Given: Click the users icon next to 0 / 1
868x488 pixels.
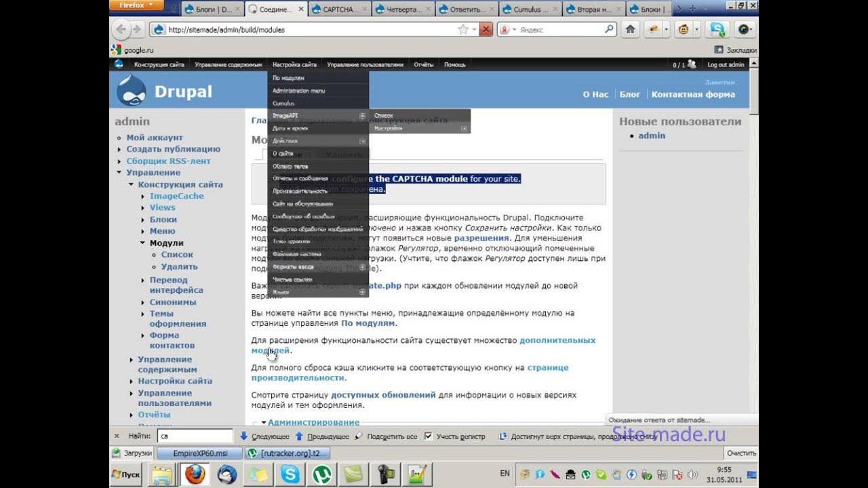Looking at the screenshot, I should (x=691, y=64).
